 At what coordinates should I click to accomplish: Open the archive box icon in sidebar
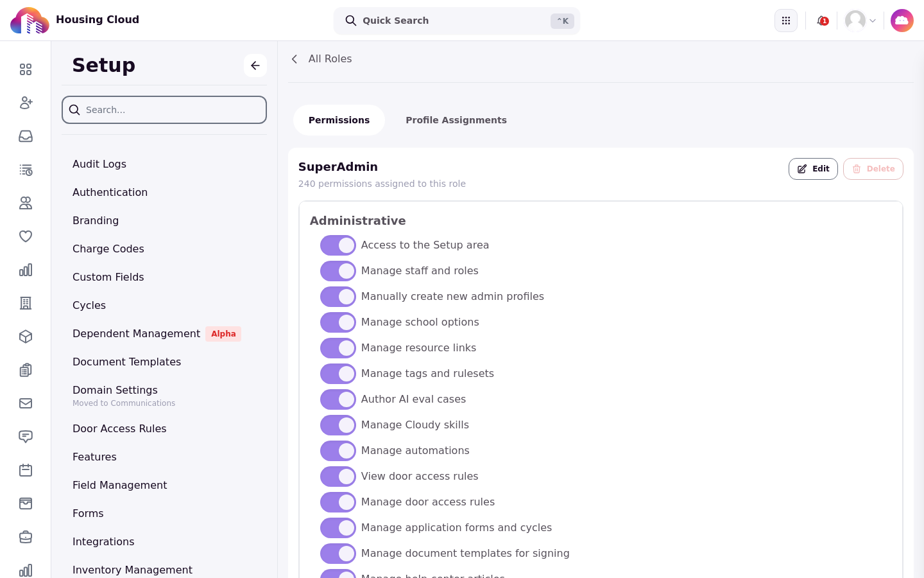click(x=26, y=504)
